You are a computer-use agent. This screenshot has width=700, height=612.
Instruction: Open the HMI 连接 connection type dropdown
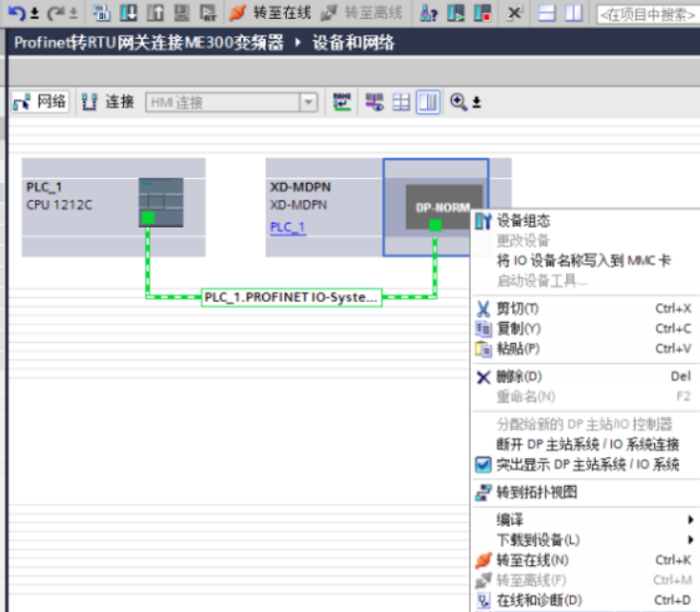[308, 101]
